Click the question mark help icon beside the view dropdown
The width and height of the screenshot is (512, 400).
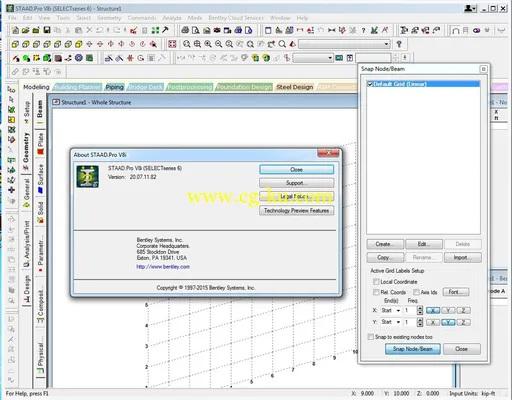click(x=399, y=44)
